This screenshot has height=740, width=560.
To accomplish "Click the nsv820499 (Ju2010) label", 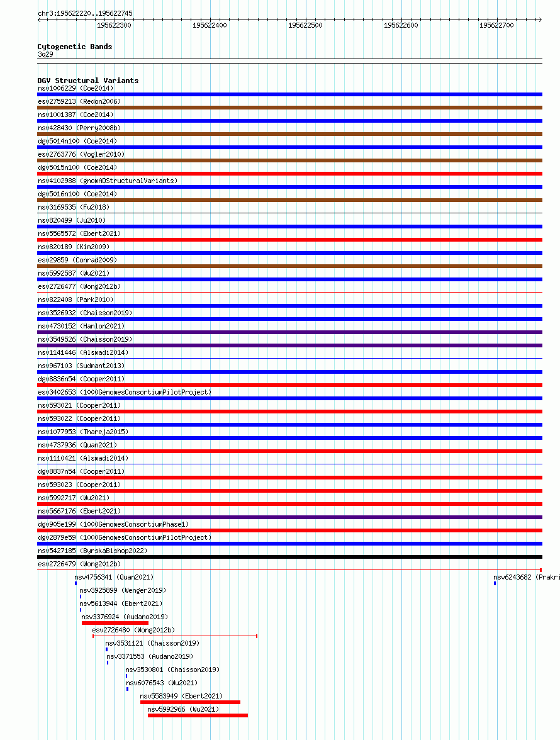I will [x=72, y=220].
